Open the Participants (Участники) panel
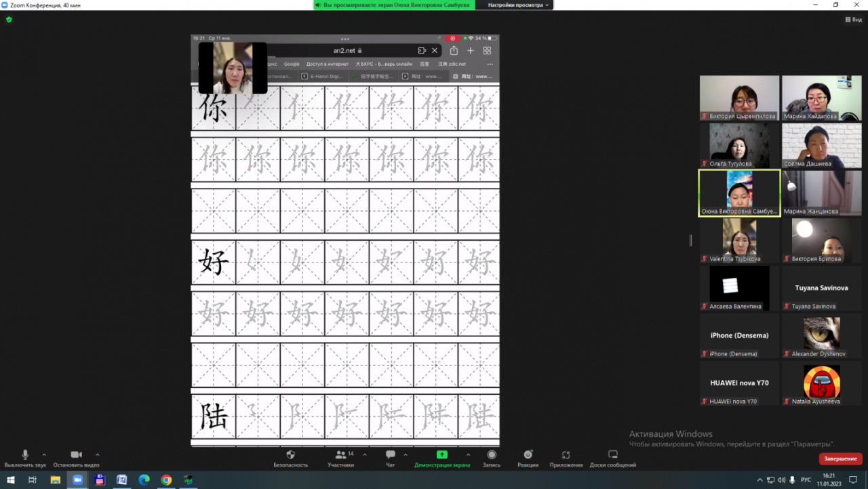 coord(340,455)
